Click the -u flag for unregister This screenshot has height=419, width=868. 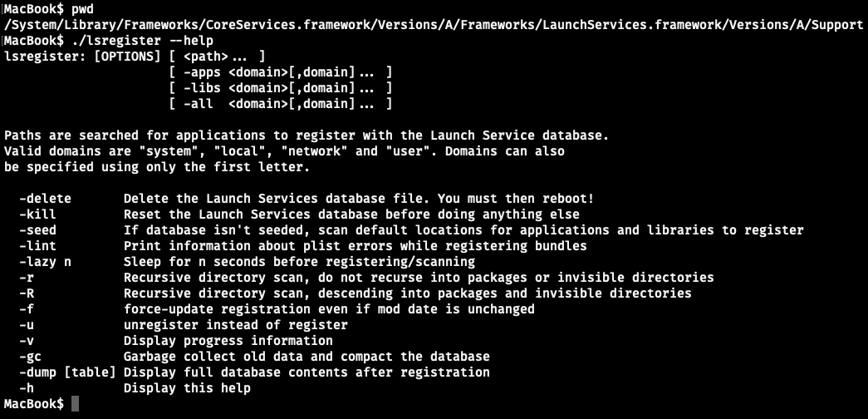[25, 325]
